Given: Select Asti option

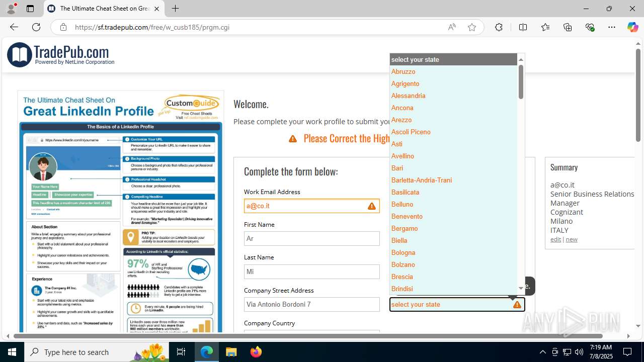Looking at the screenshot, I should (x=453, y=144).
